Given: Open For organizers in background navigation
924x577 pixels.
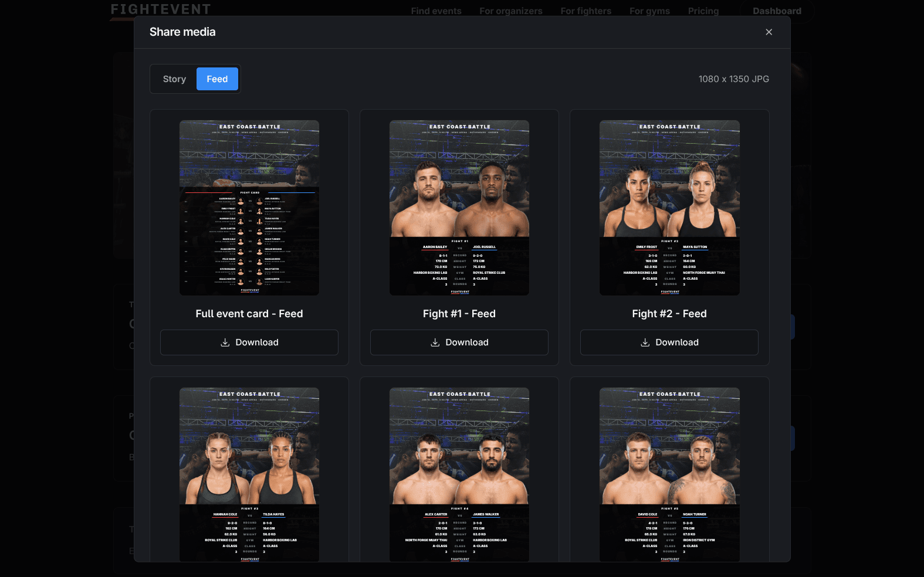Looking at the screenshot, I should pyautogui.click(x=510, y=11).
